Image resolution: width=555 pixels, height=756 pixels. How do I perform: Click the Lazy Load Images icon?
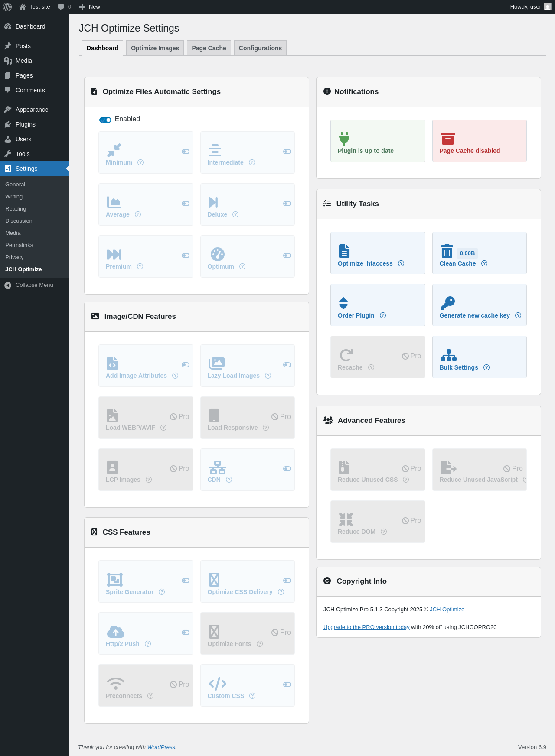coord(217,363)
